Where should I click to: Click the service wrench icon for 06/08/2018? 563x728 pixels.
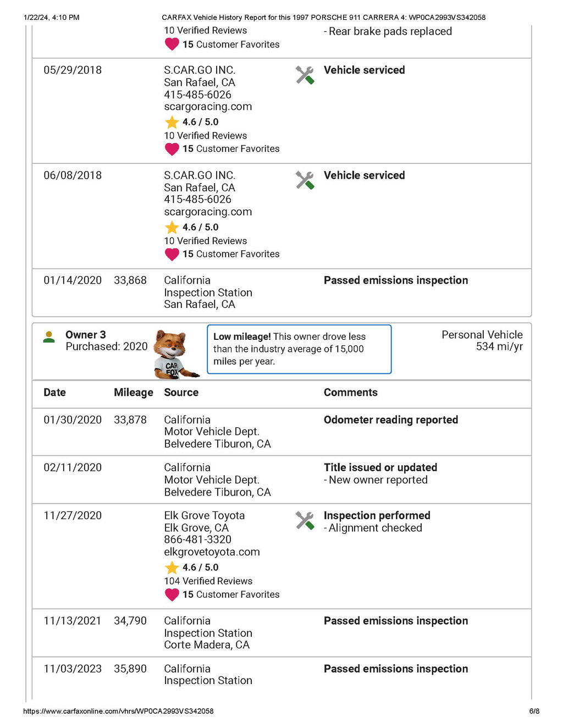(x=305, y=180)
